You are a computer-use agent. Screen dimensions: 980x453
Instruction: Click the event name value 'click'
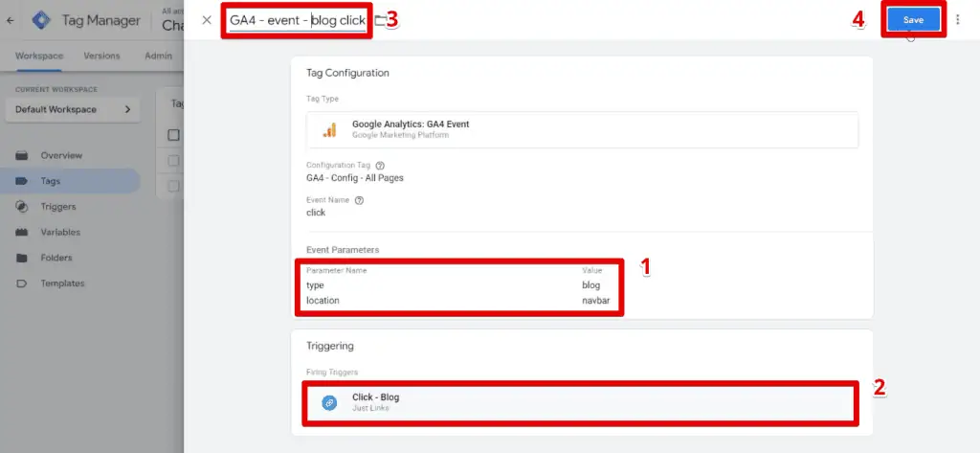click(316, 213)
